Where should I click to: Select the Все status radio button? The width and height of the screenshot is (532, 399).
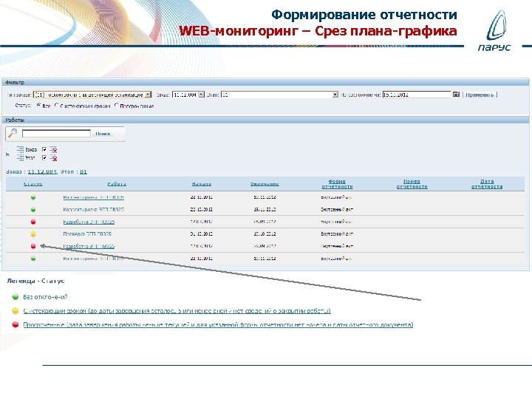click(x=39, y=106)
